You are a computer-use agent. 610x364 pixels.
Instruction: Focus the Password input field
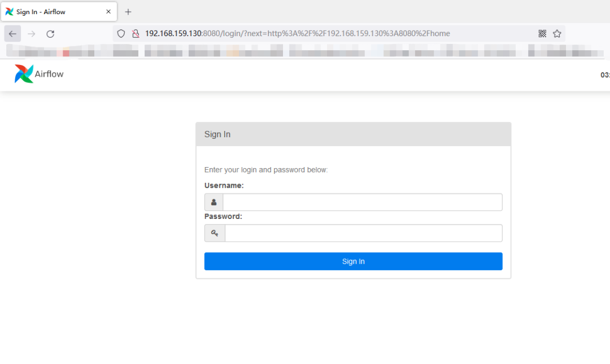(x=363, y=233)
